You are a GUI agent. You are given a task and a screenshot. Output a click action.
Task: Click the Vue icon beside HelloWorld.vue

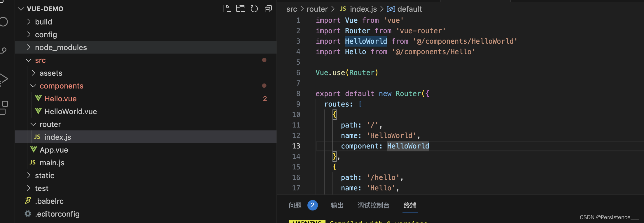[x=38, y=111]
